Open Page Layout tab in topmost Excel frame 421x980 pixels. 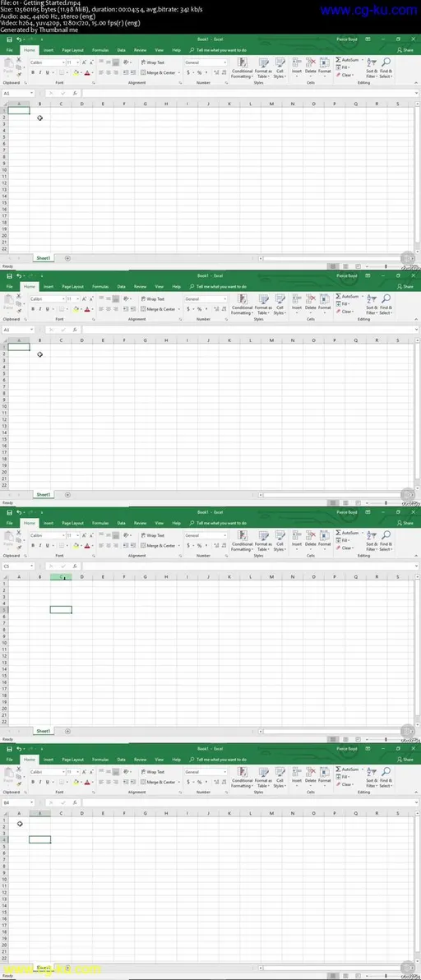[x=72, y=50]
